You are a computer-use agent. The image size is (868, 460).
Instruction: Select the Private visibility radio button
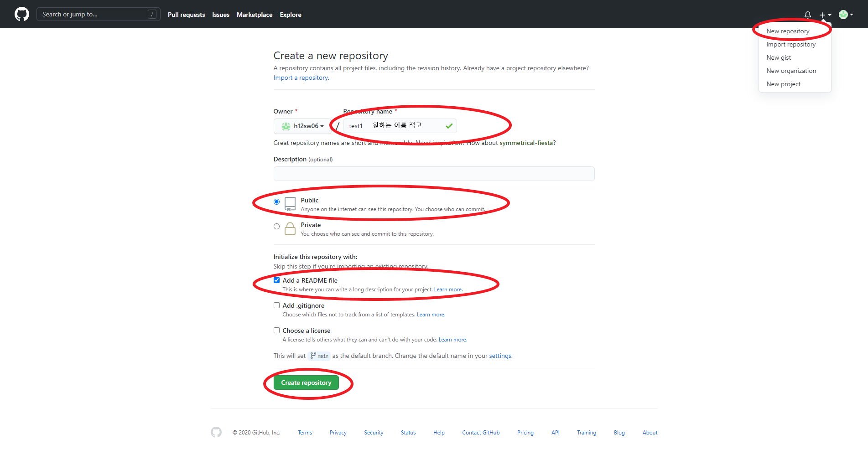click(x=276, y=226)
